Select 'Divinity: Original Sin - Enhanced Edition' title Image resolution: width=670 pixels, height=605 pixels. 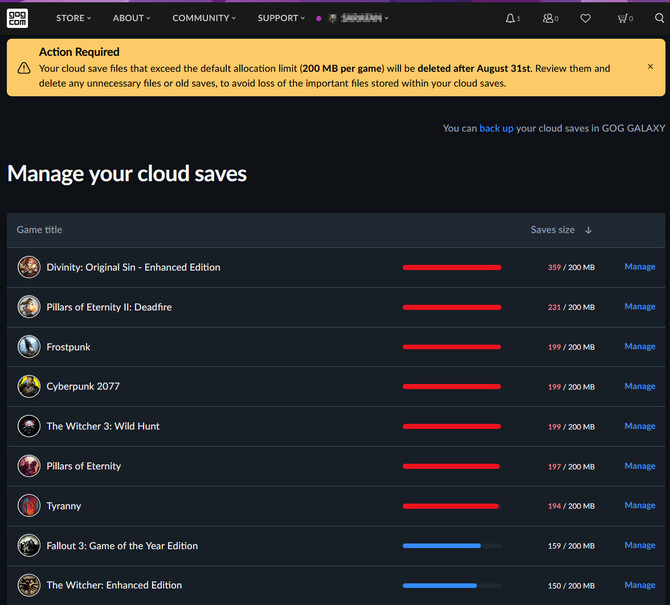pos(133,267)
